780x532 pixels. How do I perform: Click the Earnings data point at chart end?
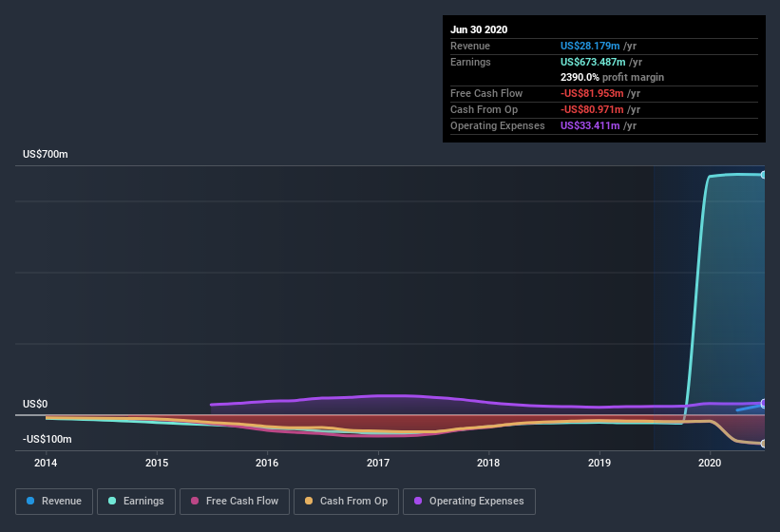[x=763, y=175]
